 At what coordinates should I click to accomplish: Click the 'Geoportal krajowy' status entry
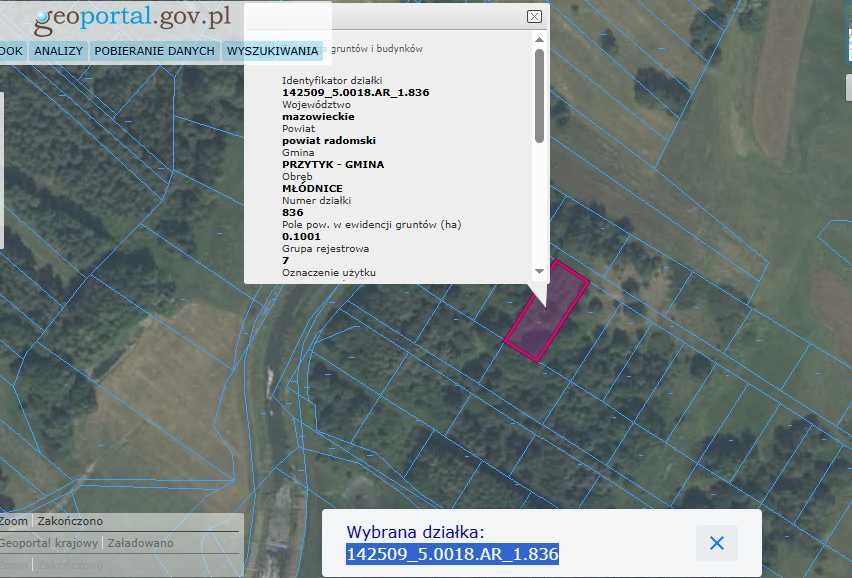click(x=49, y=543)
